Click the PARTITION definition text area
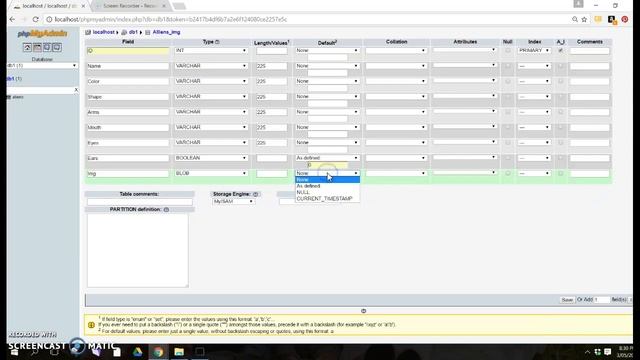The width and height of the screenshot is (640, 360). pos(138,251)
